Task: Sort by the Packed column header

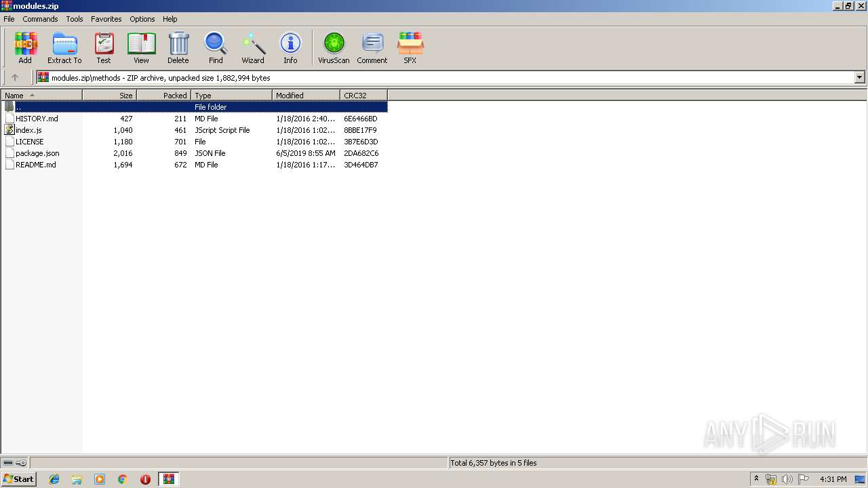Action: click(x=163, y=96)
